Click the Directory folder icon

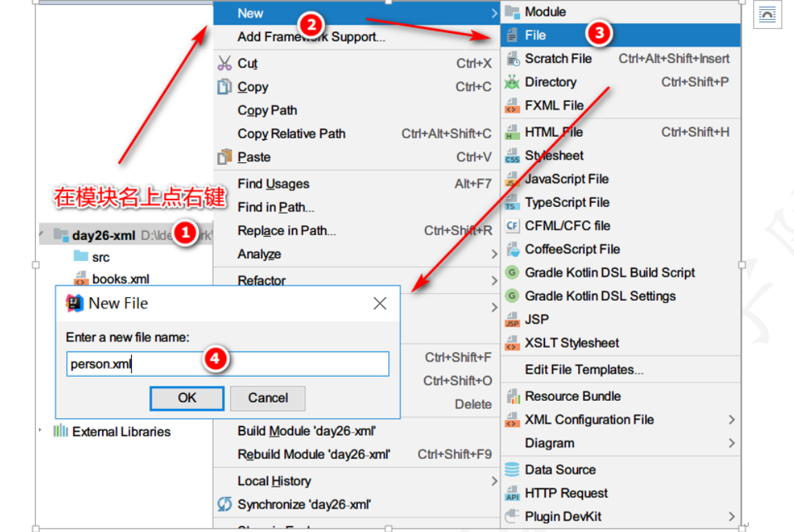point(512,83)
